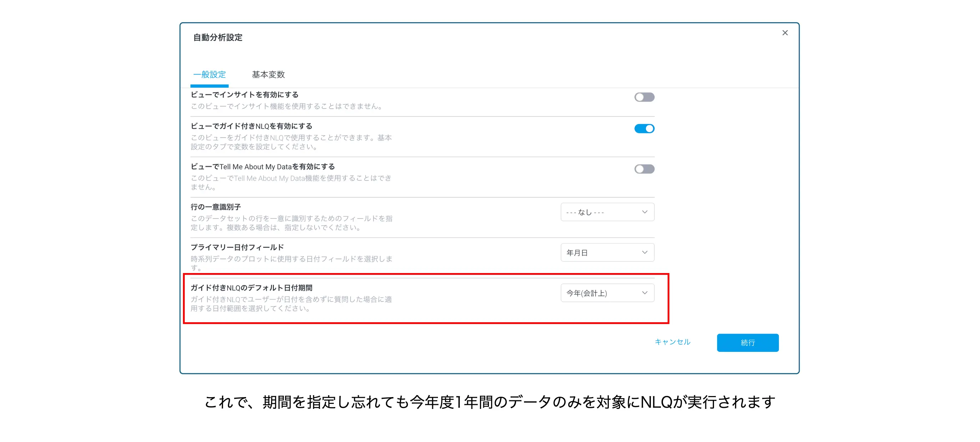Click the ビューでインサイトを有効にする heading
Viewport: 980px width, 442px height.
tap(245, 95)
